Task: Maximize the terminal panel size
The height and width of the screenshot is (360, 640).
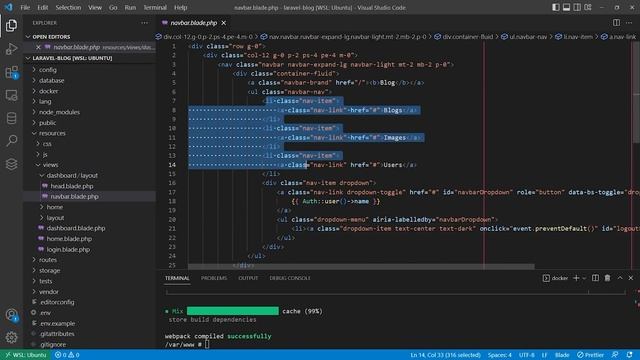Action: (x=620, y=278)
